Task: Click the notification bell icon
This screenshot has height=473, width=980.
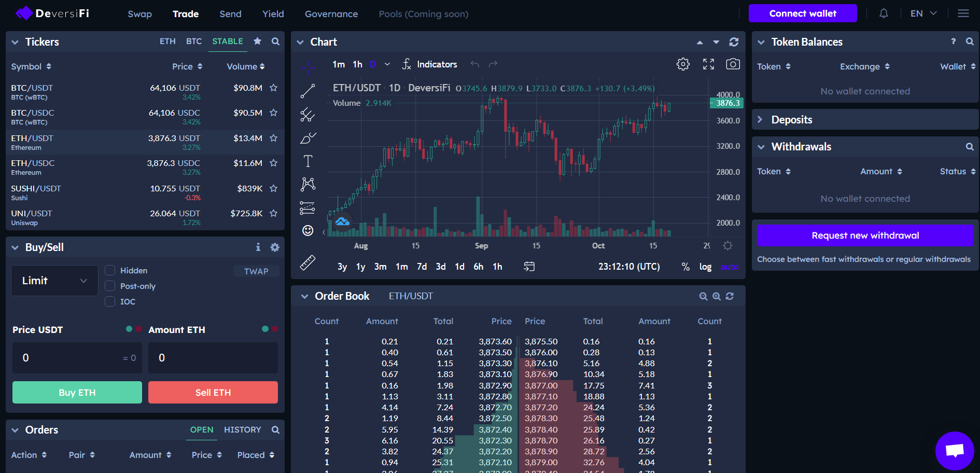Action: pyautogui.click(x=884, y=13)
